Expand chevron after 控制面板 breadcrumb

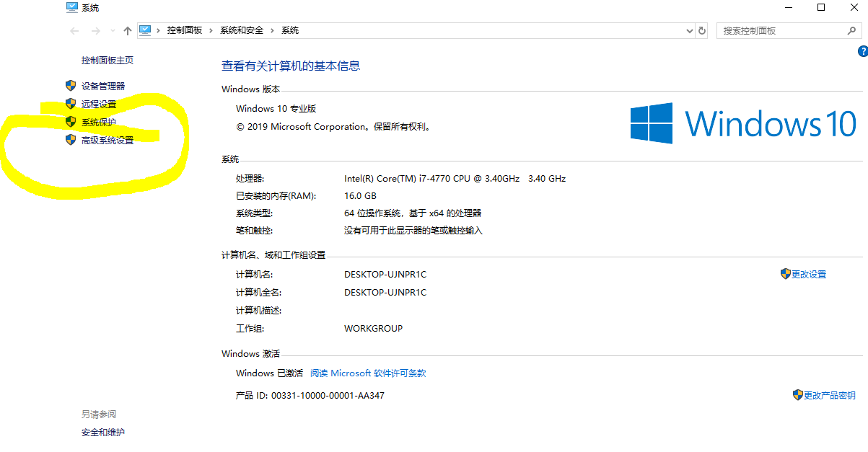[x=211, y=31]
